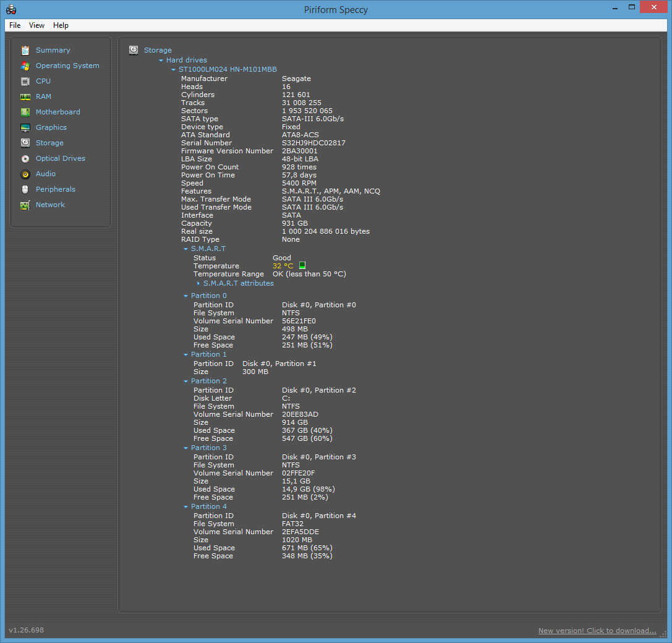
Task: Expand the S.M.A.R.T attributes list
Action: tap(198, 283)
